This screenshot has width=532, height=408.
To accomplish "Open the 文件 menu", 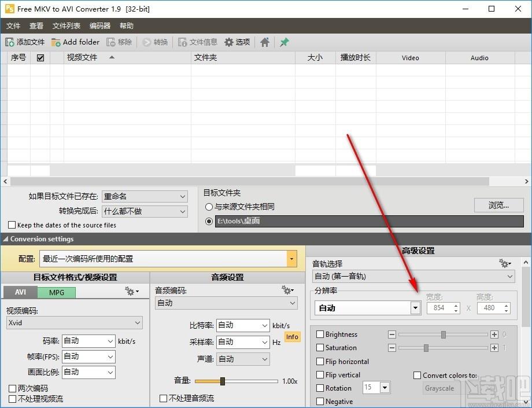I will click(x=13, y=26).
